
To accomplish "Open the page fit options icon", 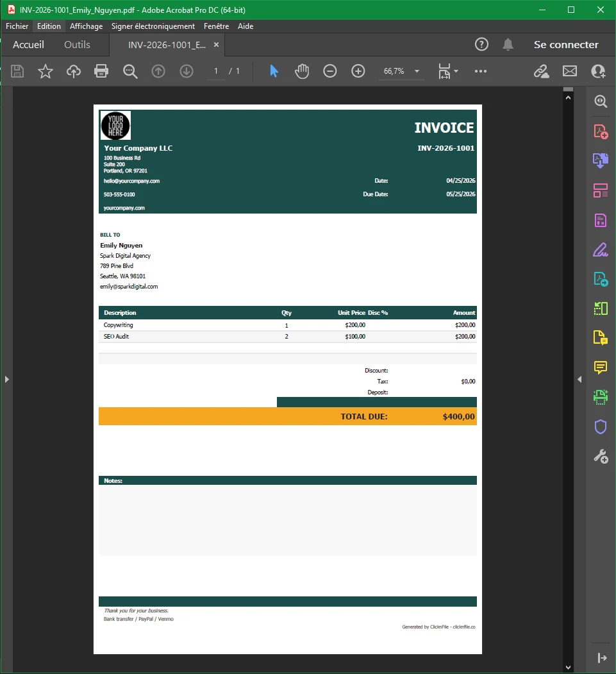I will tap(444, 71).
